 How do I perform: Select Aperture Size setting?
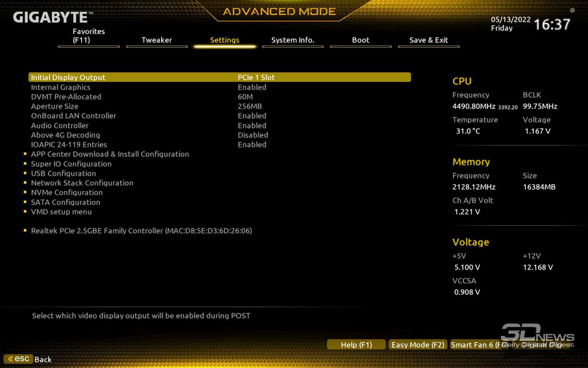click(x=55, y=106)
